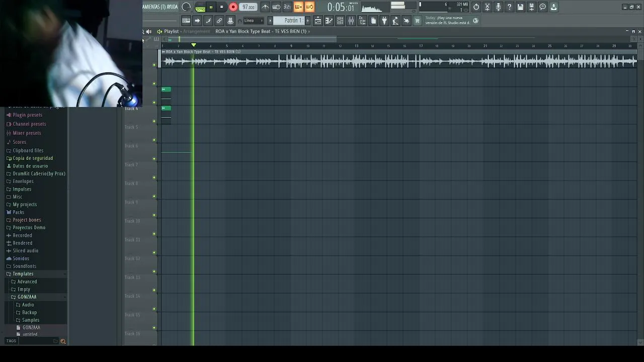Click the browser search magnifier icon
The width and height of the screenshot is (644, 362).
coord(63,341)
